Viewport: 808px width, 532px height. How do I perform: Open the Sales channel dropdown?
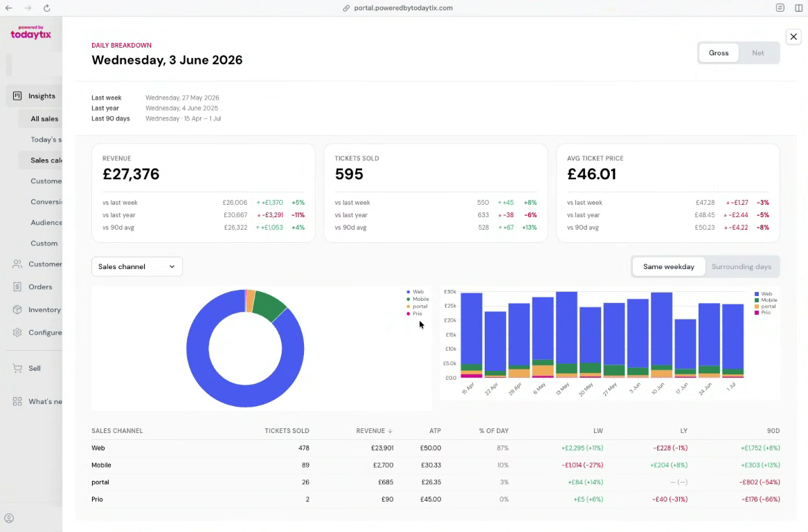click(x=137, y=267)
